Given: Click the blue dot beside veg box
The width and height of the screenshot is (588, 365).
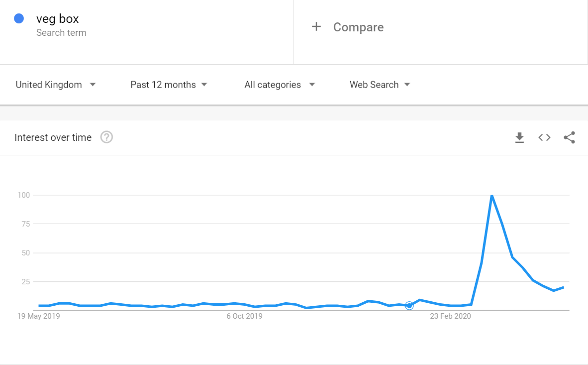Looking at the screenshot, I should (19, 19).
